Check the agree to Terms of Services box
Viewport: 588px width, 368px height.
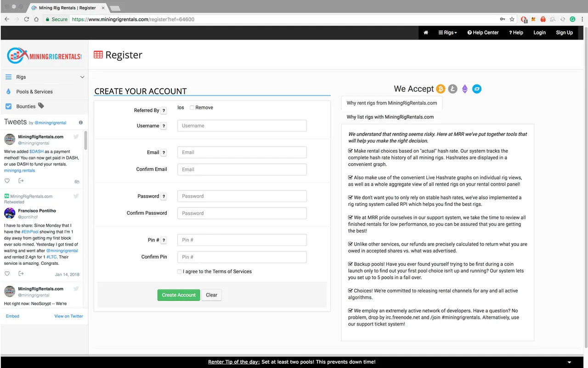(180, 271)
